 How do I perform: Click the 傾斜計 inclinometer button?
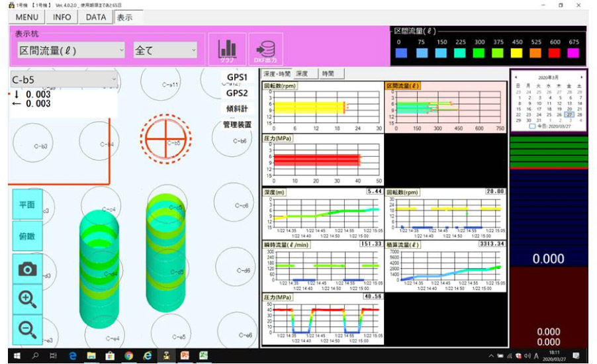[236, 109]
